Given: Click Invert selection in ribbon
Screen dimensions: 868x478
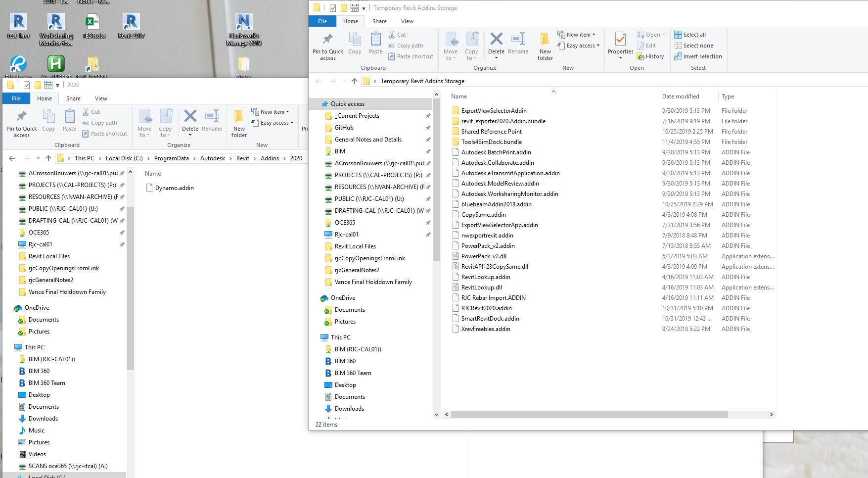Looking at the screenshot, I should pyautogui.click(x=698, y=56).
